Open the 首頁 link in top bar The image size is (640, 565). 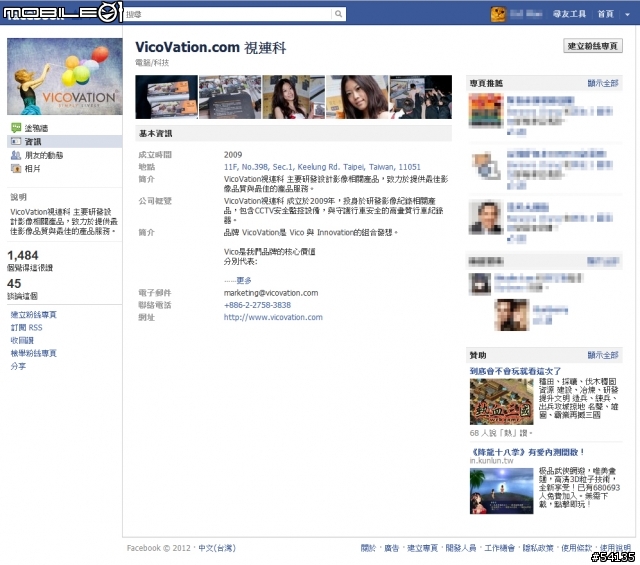(x=605, y=14)
